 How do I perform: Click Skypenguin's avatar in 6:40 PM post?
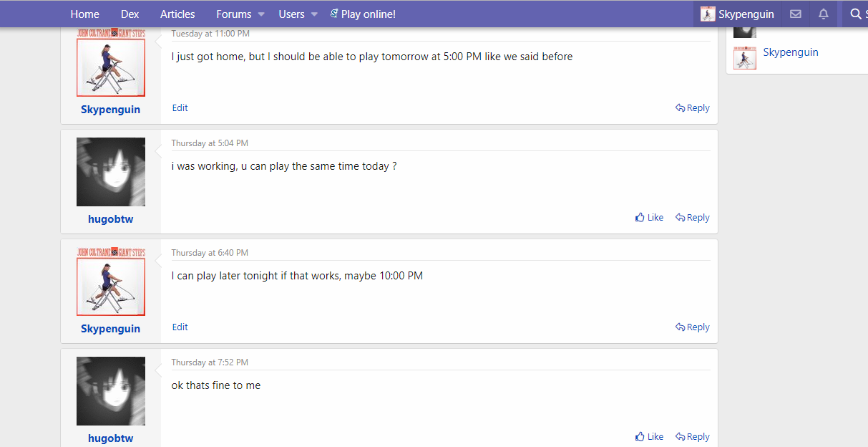[111, 282]
